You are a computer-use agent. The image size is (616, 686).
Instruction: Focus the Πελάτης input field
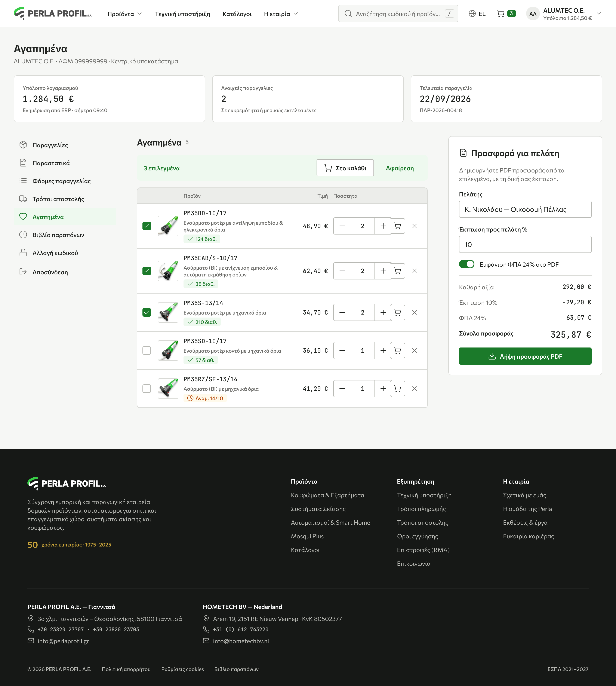tap(525, 209)
